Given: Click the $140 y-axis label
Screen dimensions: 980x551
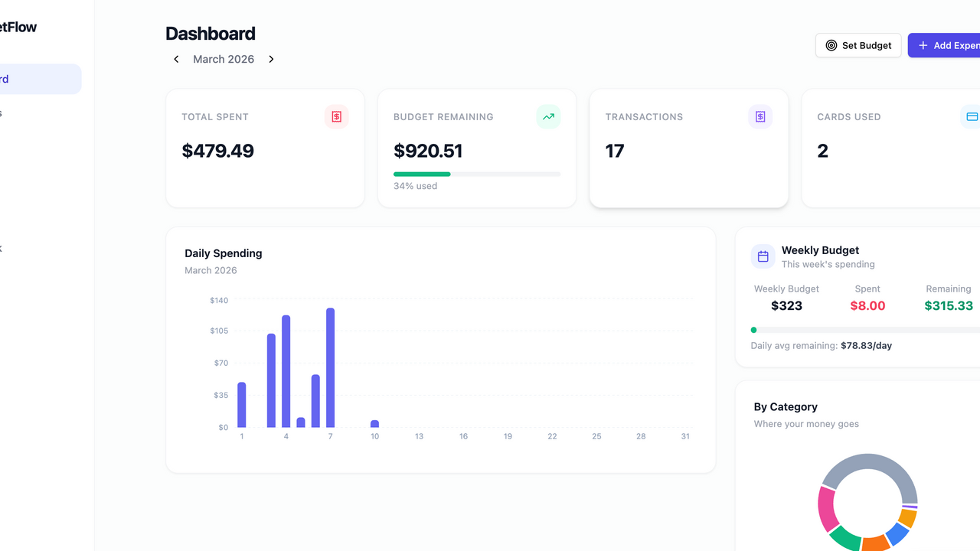Looking at the screenshot, I should click(219, 300).
